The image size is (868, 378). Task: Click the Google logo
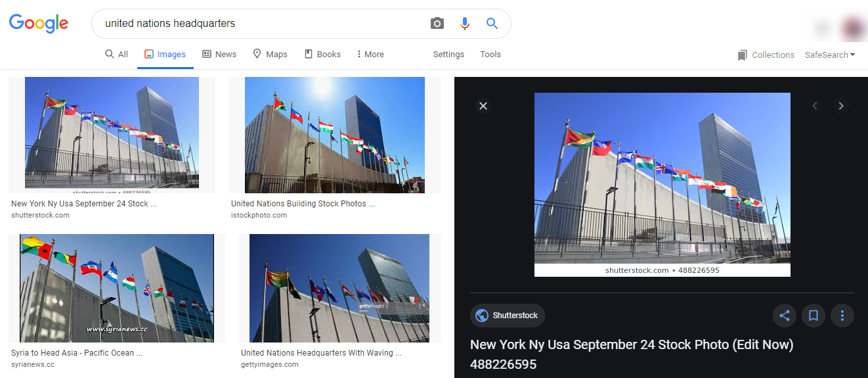39,23
